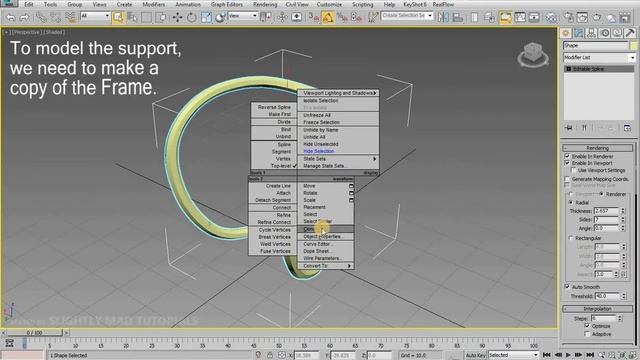Click Bind to Space Warp icon

tap(70, 17)
